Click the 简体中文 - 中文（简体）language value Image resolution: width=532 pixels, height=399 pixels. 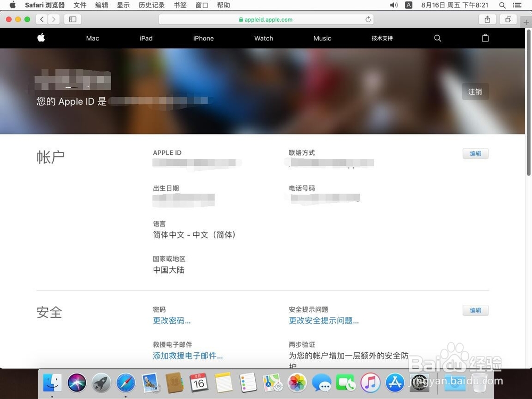(x=194, y=235)
